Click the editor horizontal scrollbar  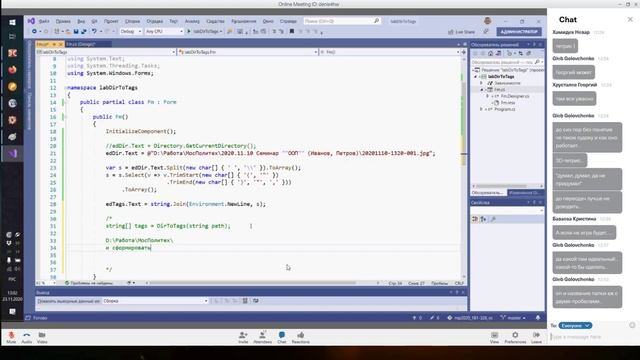pyautogui.click(x=261, y=283)
